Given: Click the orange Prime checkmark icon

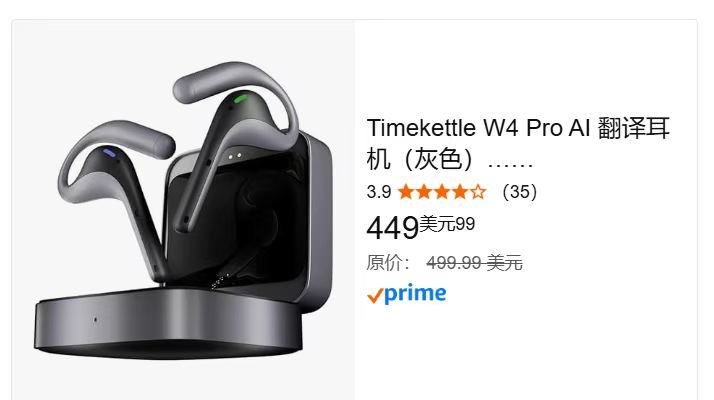Looking at the screenshot, I should click(374, 296).
